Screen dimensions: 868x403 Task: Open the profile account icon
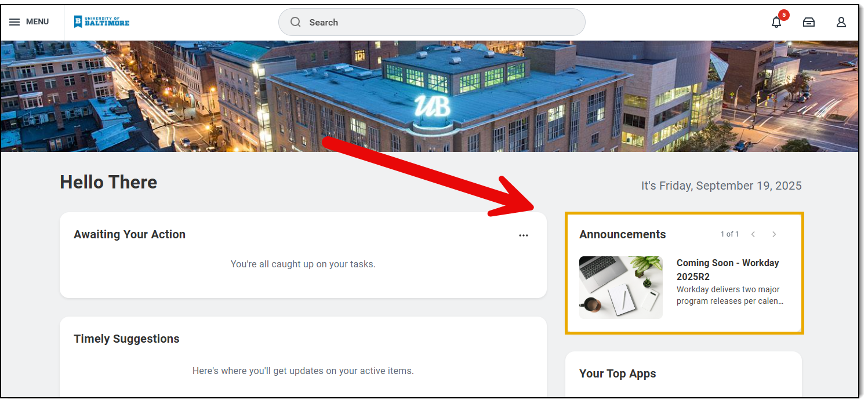coord(841,23)
